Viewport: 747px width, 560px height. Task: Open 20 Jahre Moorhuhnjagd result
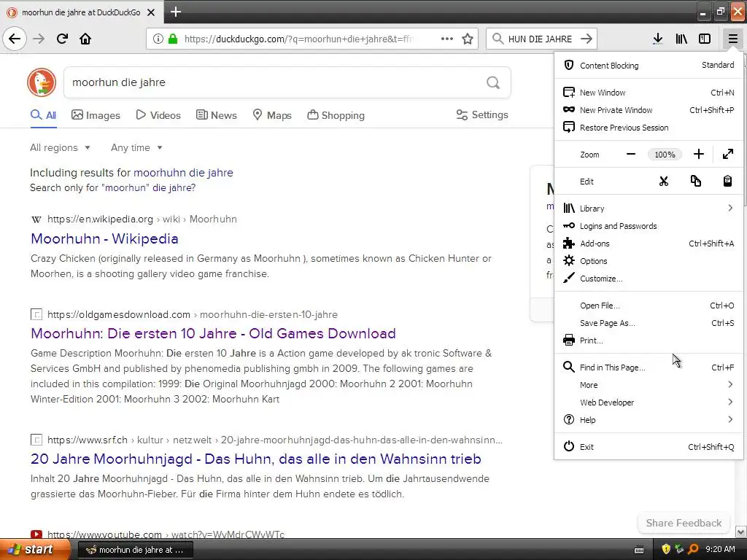[256, 459]
